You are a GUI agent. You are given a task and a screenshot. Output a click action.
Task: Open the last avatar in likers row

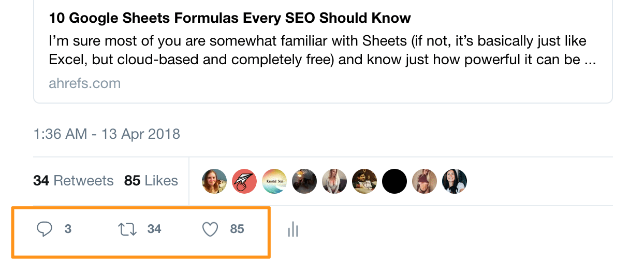pos(455,181)
